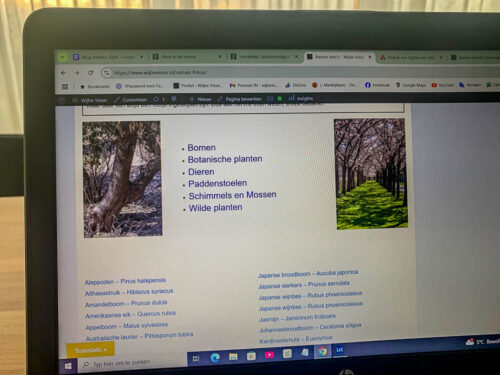
Task: Click Pagina bewerken in admin bar
Action: [x=240, y=99]
